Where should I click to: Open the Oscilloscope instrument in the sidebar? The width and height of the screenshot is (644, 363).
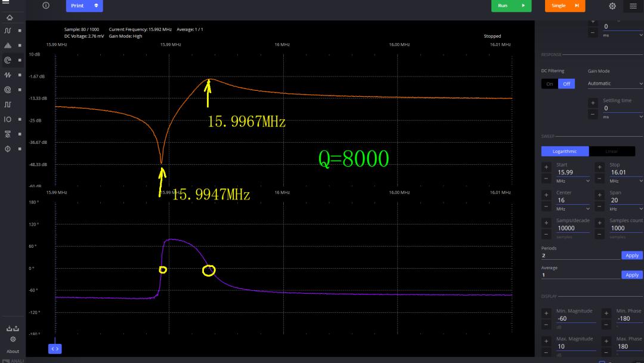coord(8,30)
